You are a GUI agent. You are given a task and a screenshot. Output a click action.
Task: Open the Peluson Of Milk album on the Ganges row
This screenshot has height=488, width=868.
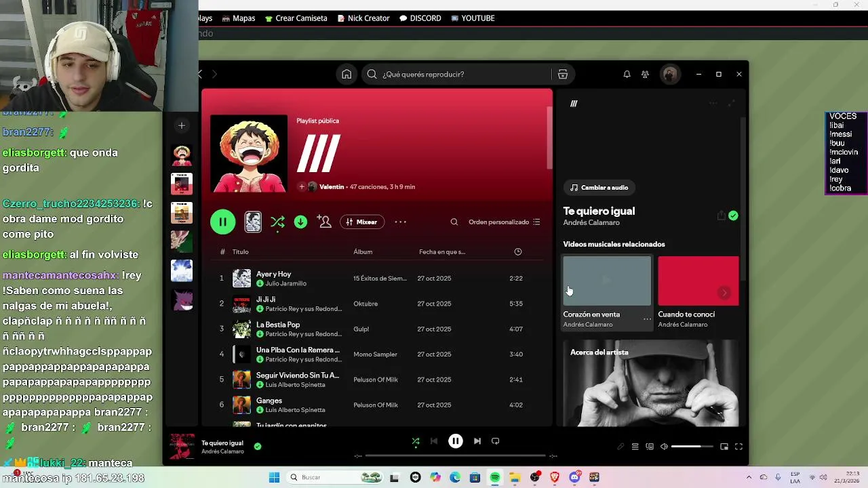pyautogui.click(x=375, y=405)
